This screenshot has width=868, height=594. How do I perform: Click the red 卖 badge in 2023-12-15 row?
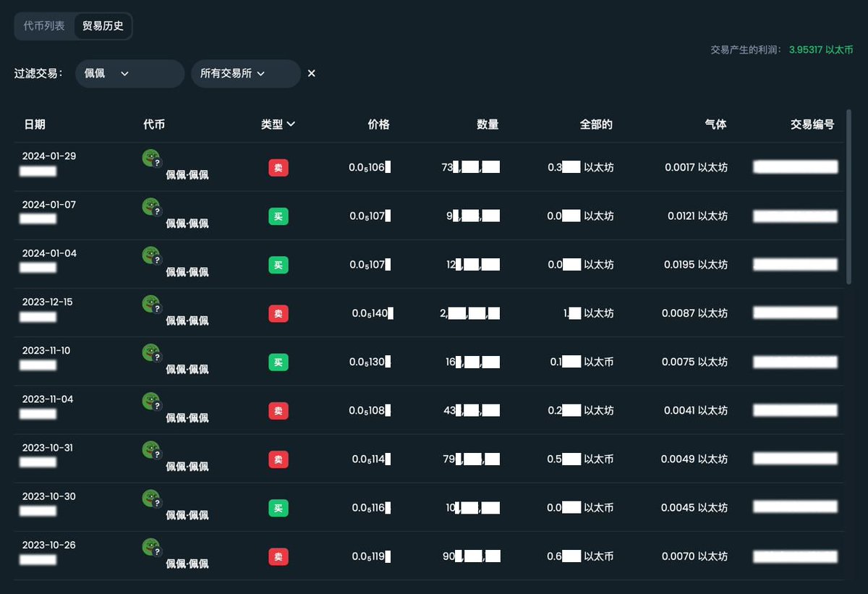(278, 313)
